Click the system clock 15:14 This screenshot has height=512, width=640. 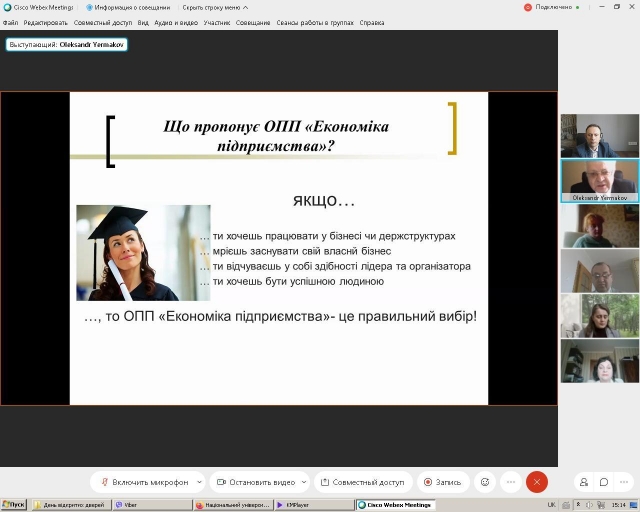pyautogui.click(x=619, y=505)
